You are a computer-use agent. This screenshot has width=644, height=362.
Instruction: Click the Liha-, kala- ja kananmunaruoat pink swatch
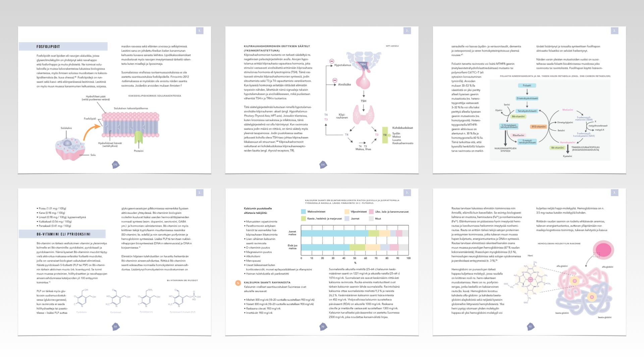click(x=371, y=212)
